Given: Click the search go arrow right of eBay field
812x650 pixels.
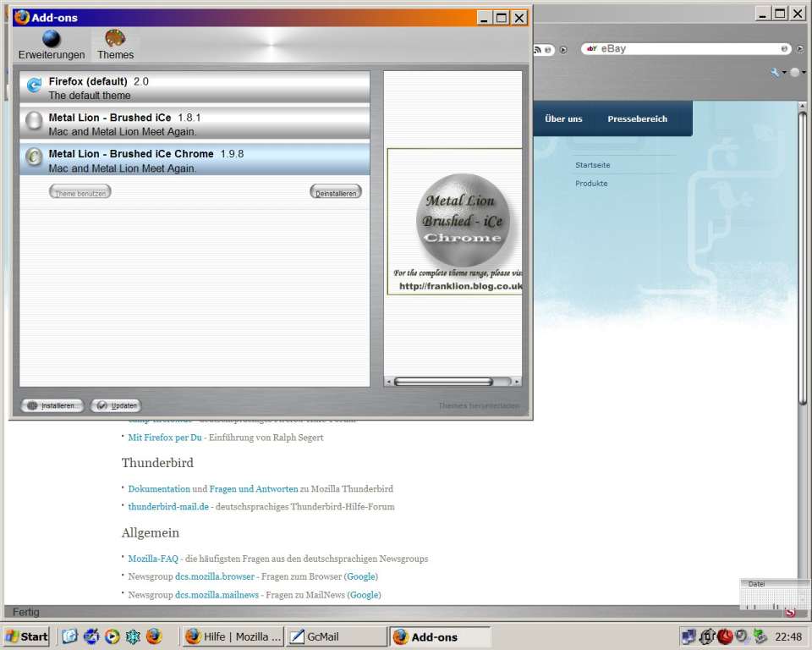Looking at the screenshot, I should [800, 49].
